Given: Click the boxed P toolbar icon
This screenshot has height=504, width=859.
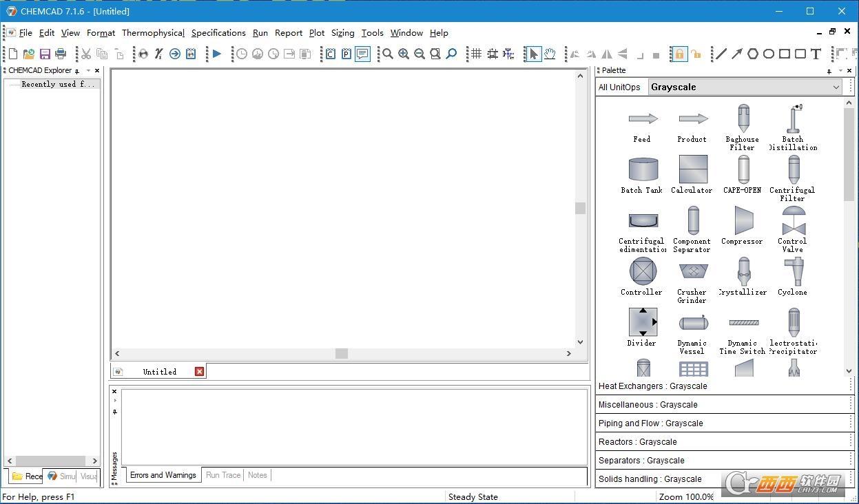Looking at the screenshot, I should (x=346, y=54).
